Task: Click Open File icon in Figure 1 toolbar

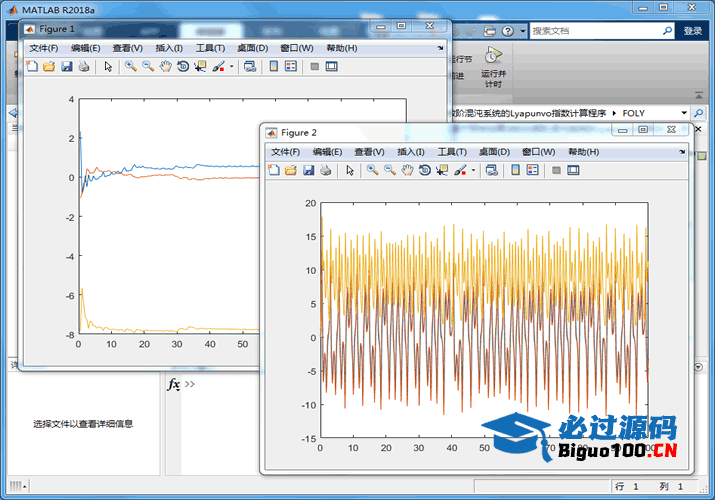Action: pyautogui.click(x=49, y=67)
